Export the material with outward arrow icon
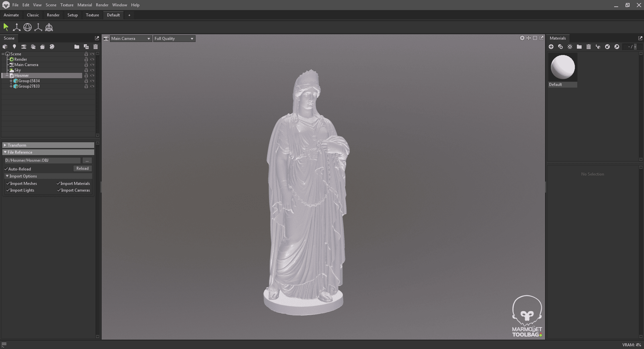The width and height of the screenshot is (644, 349). point(617,47)
